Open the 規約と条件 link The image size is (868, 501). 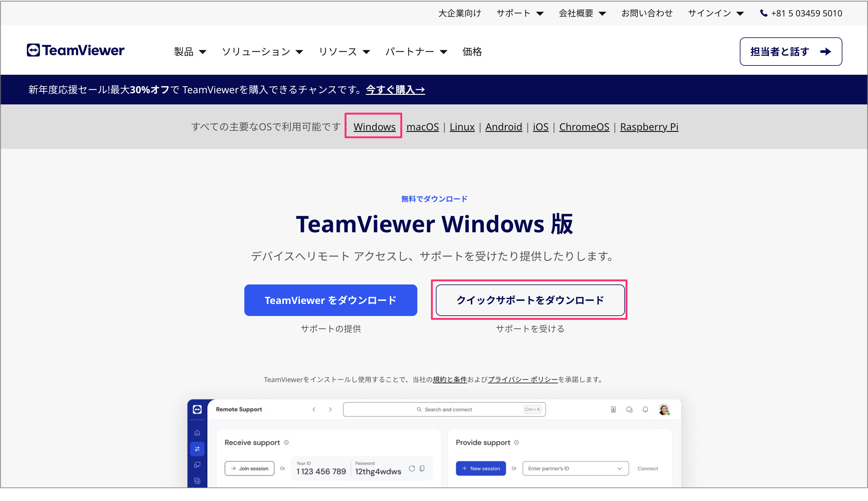(450, 380)
